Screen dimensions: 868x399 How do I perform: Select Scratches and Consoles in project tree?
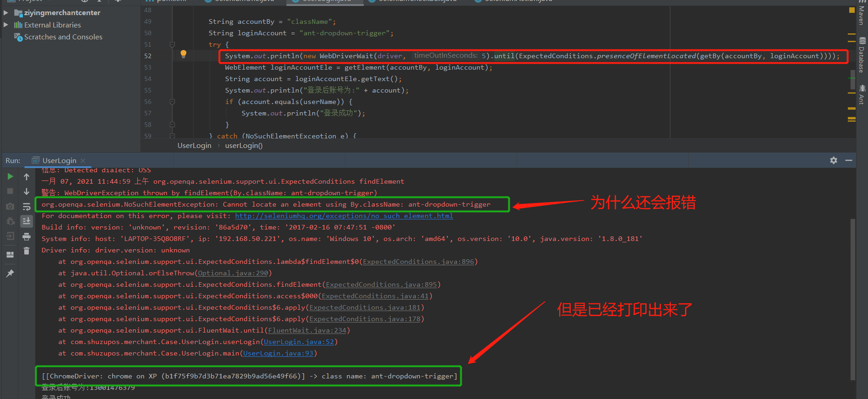[x=63, y=37]
